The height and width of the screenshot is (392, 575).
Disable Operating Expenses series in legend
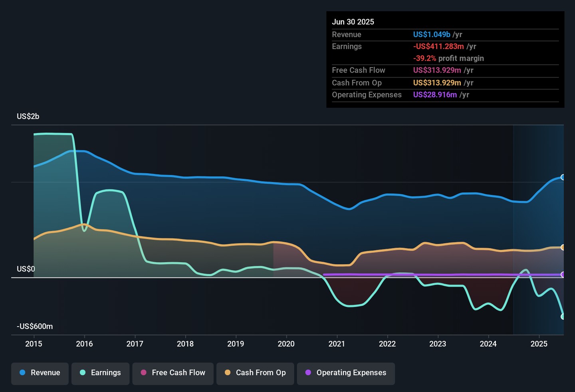point(346,373)
